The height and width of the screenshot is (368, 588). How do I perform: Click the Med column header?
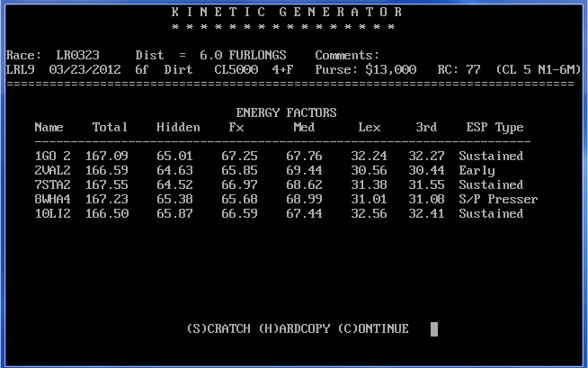pos(304,127)
